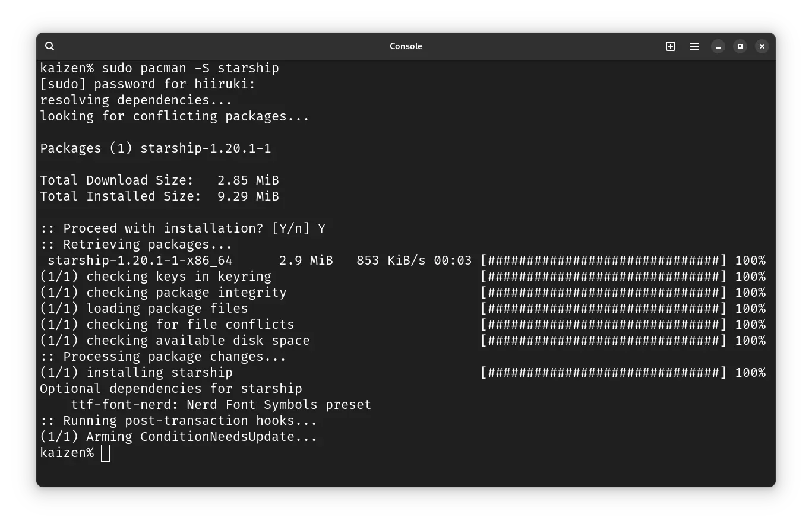Click the 'checking available disk space' text
This screenshot has height=527, width=812.
coord(198,341)
